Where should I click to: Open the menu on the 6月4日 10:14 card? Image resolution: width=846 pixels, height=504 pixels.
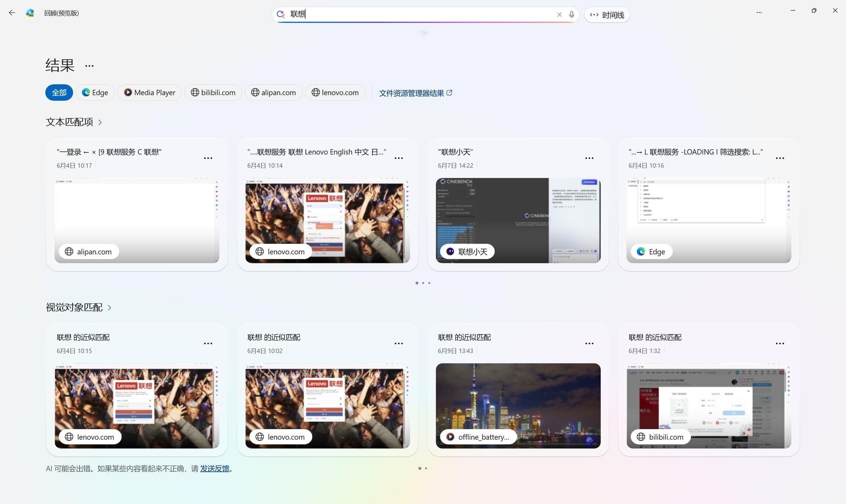coord(399,158)
